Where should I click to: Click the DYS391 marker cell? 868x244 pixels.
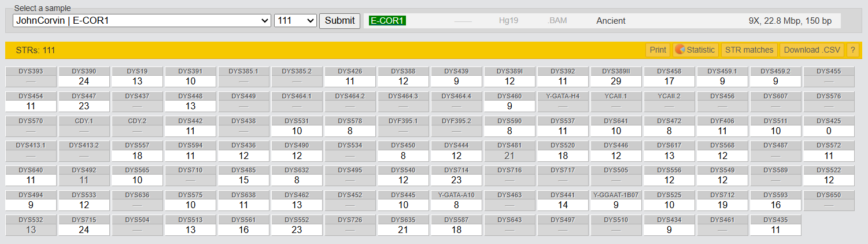click(x=190, y=77)
